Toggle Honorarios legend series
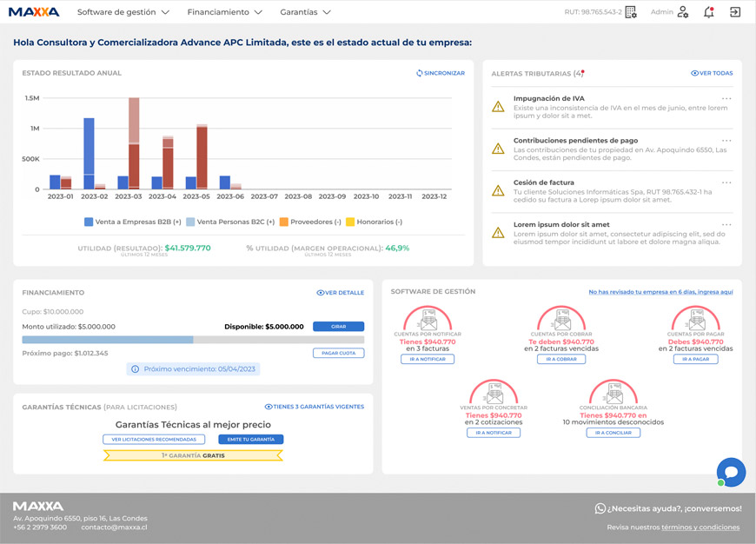 tap(374, 222)
